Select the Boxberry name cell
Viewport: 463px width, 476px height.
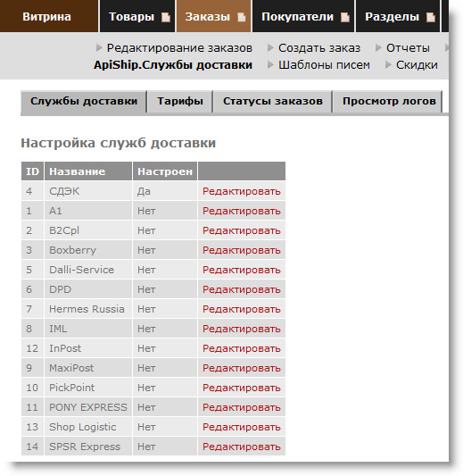point(88,250)
